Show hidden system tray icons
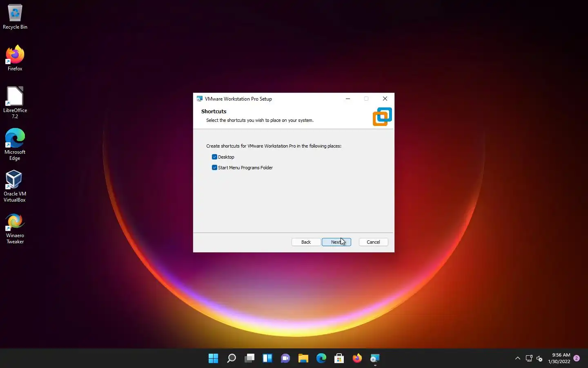The width and height of the screenshot is (588, 368). 518,359
